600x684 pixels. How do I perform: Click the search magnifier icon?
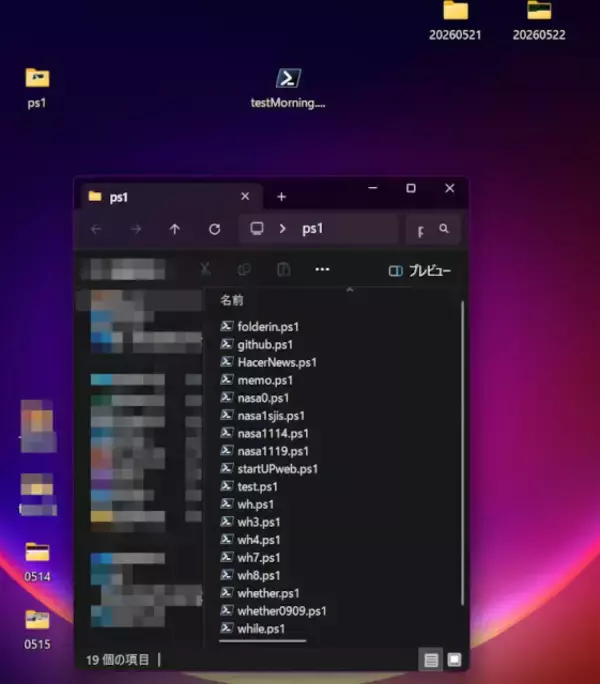[x=444, y=229]
